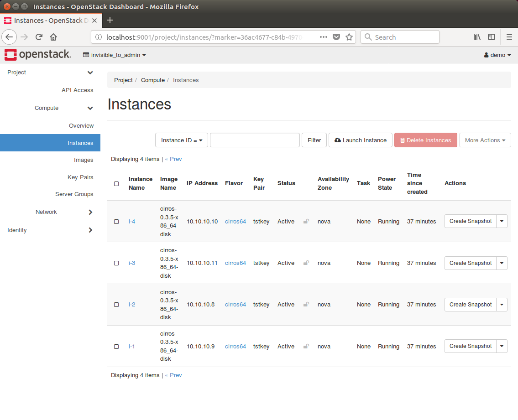Image resolution: width=518 pixels, height=420 pixels.
Task: Create Snapshot for instance i-3
Action: tap(471, 263)
